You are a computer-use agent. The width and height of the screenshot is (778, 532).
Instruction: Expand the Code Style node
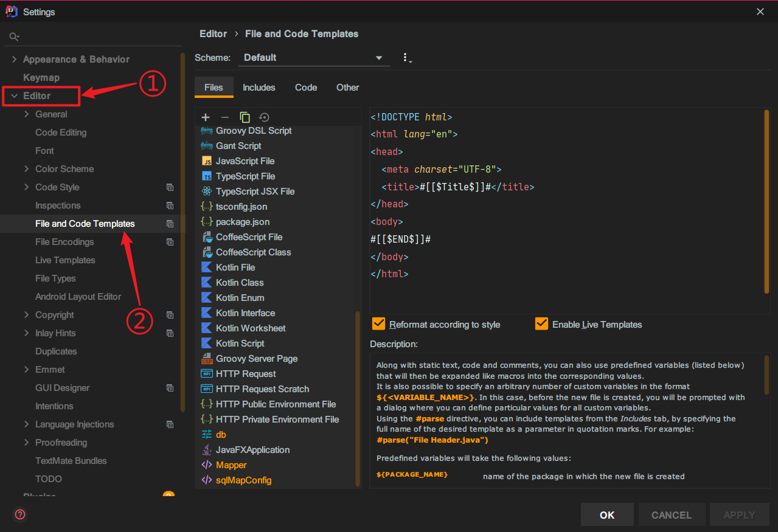pos(26,187)
